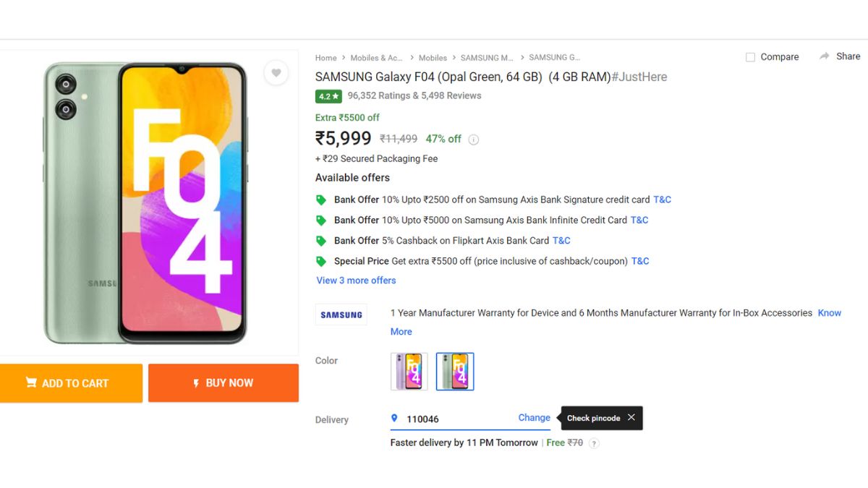Tick the Compare checkbox
The width and height of the screenshot is (868, 488).
coord(750,57)
